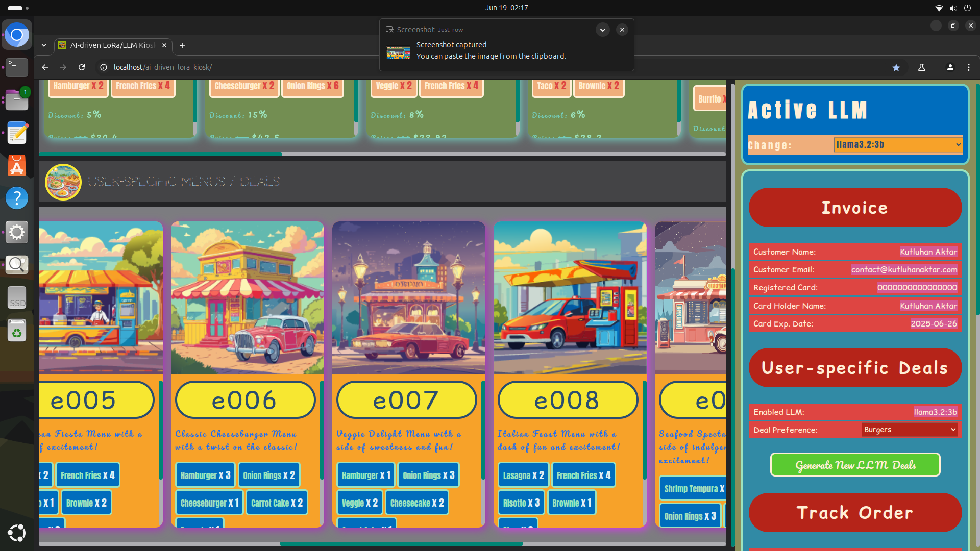Screen dimensions: 980x551
Task: Open the image viewer magnifier dock icon
Action: pos(17,265)
